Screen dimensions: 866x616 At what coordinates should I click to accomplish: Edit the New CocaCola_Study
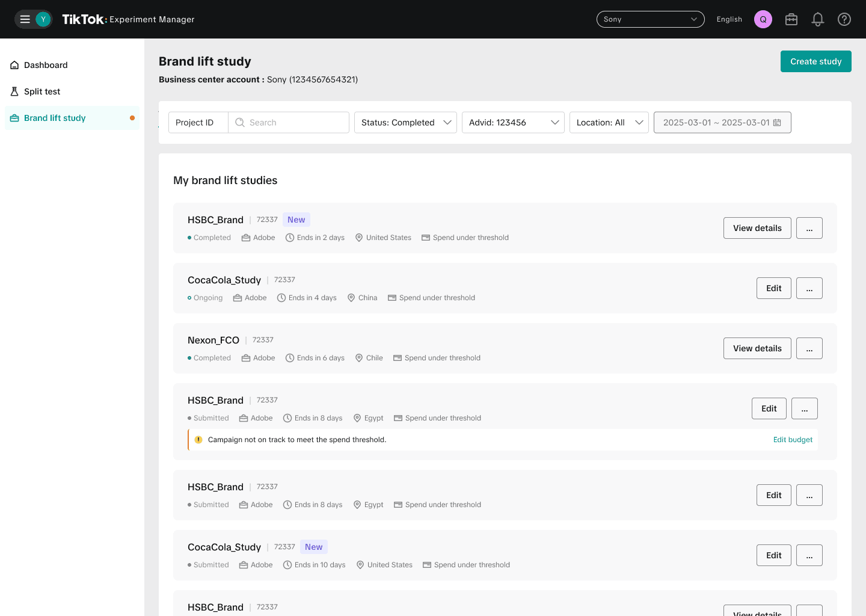[773, 555]
